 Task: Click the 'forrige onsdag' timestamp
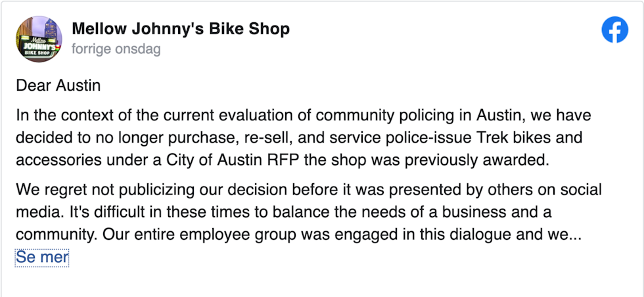click(116, 49)
